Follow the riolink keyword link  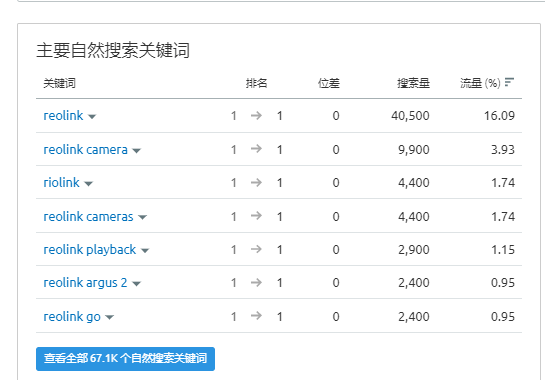click(x=62, y=183)
